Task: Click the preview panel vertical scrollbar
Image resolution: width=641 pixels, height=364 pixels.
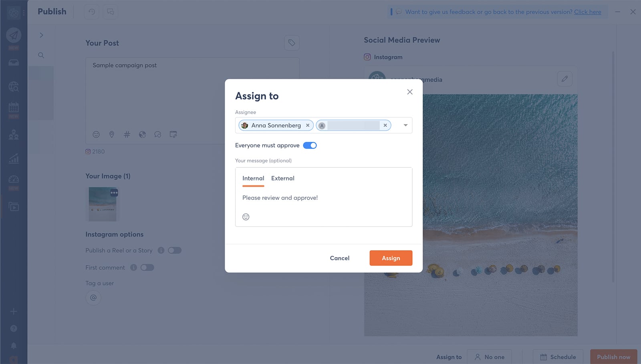Action: click(613, 167)
